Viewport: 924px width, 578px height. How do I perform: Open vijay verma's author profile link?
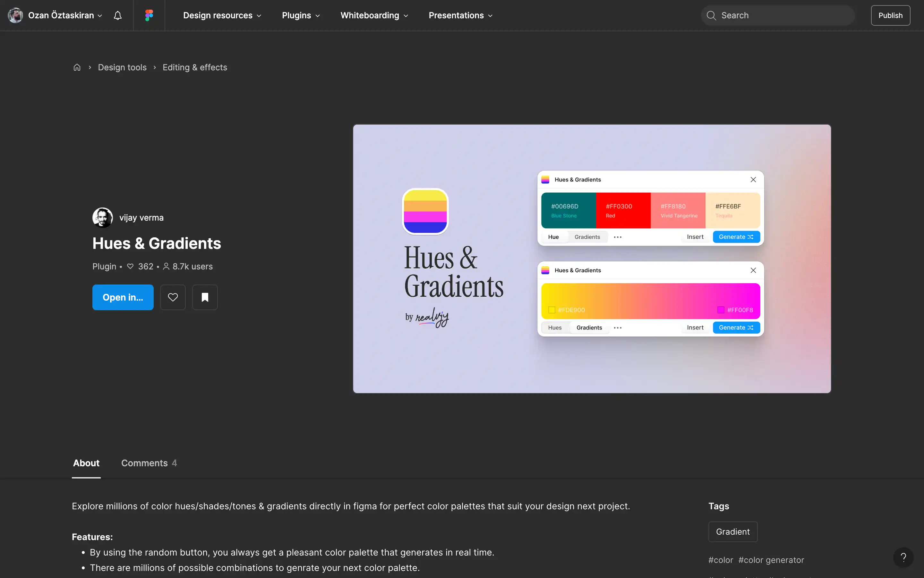[141, 217]
